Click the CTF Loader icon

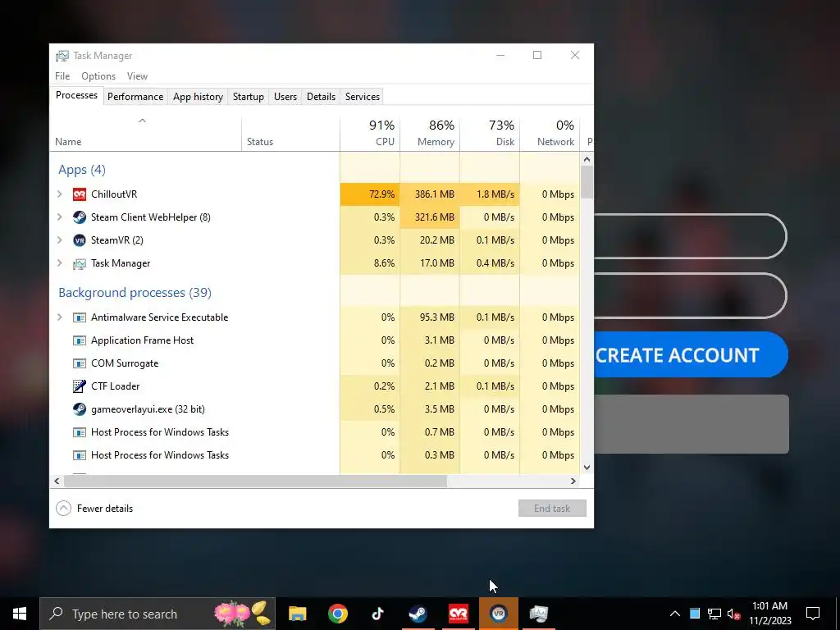pyautogui.click(x=80, y=386)
